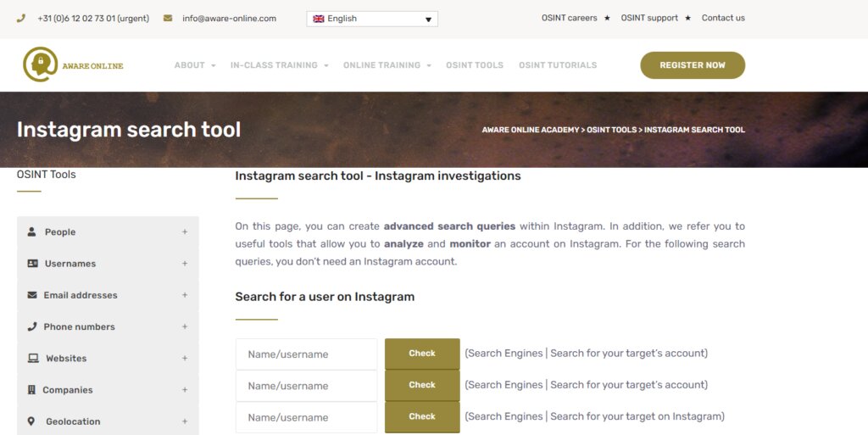Click 'Search for a user on Instagram' heading
The width and height of the screenshot is (868, 435).
[325, 297]
